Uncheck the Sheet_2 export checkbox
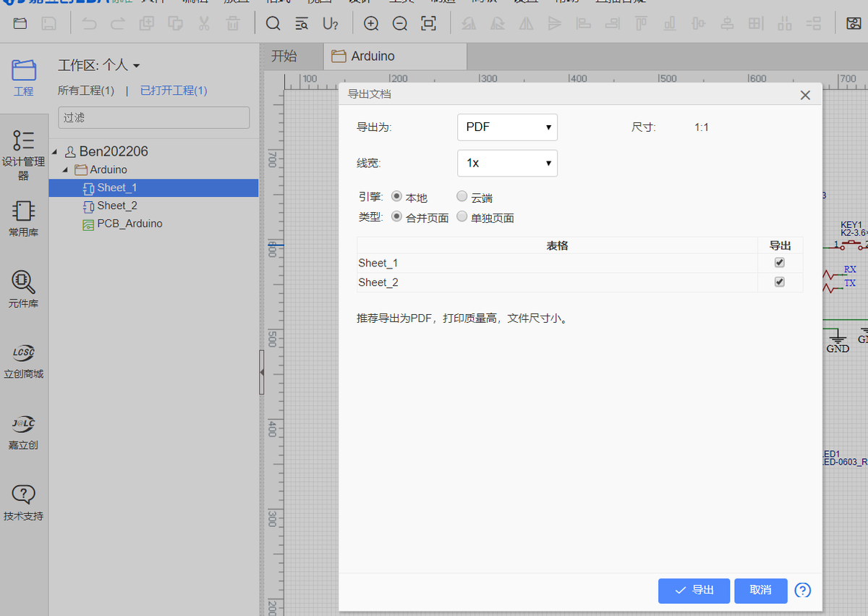 pos(779,282)
